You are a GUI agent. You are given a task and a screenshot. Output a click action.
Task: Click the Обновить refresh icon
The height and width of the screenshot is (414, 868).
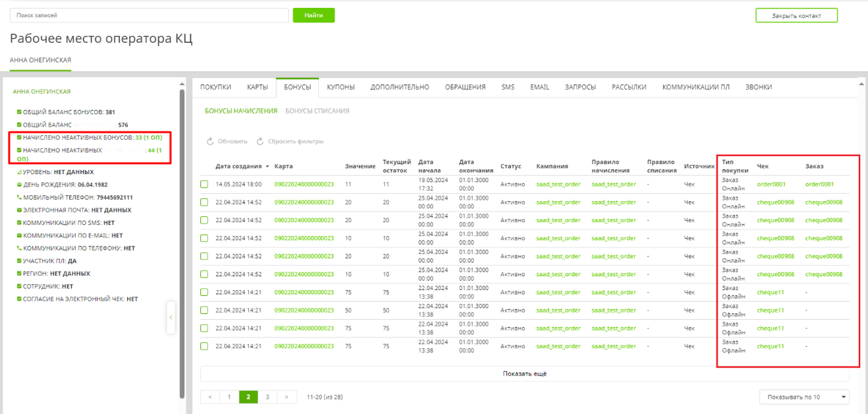[x=210, y=142]
